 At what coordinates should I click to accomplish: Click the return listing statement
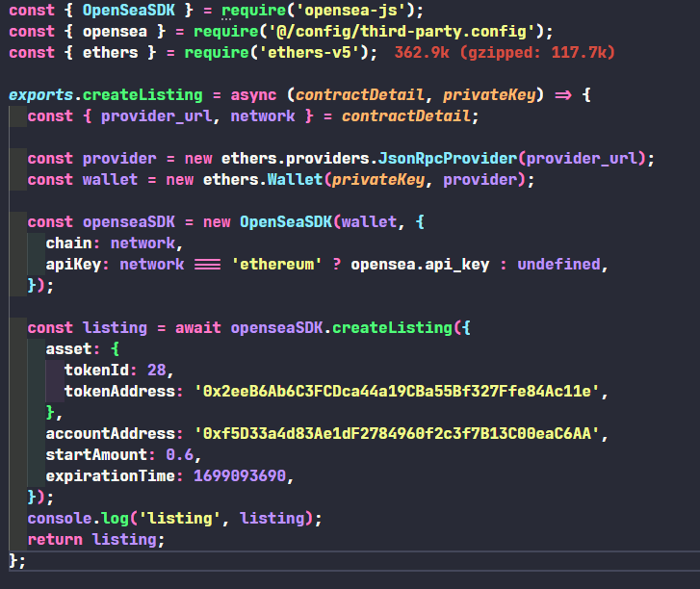click(x=96, y=540)
